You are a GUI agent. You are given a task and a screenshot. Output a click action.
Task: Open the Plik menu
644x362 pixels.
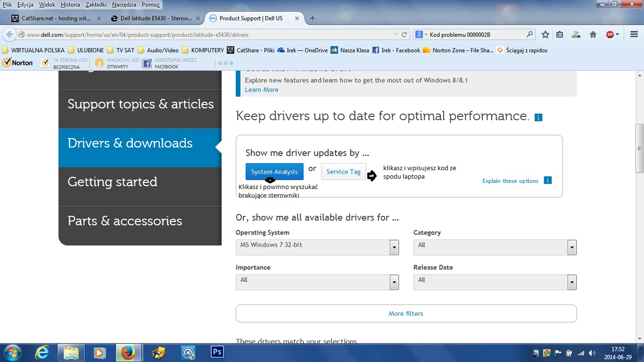(7, 5)
